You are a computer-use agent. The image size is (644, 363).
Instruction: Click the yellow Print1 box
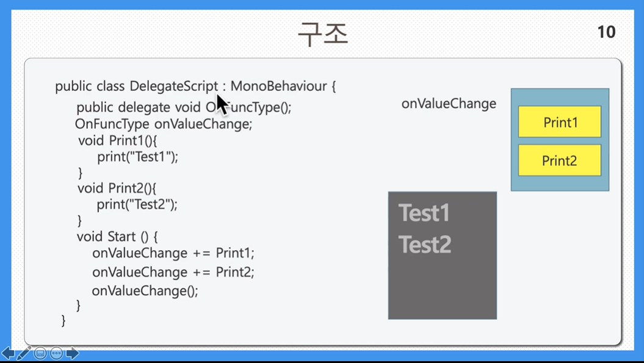[559, 122]
